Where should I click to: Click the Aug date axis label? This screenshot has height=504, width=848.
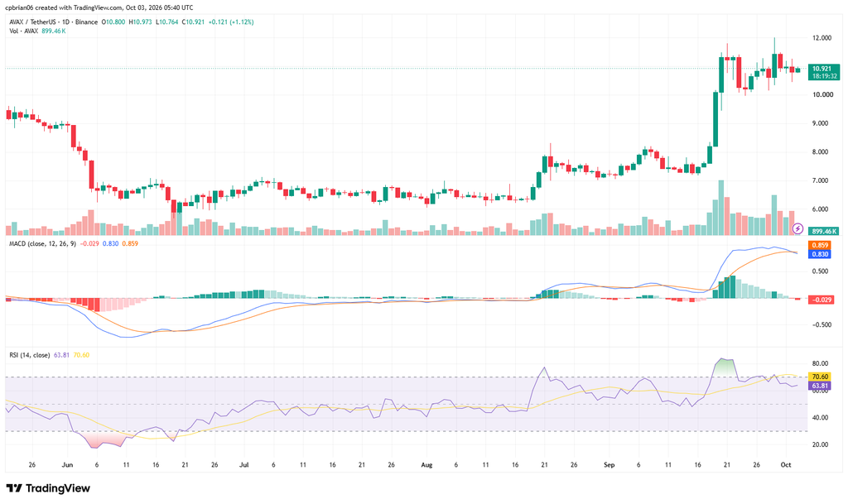point(426,464)
